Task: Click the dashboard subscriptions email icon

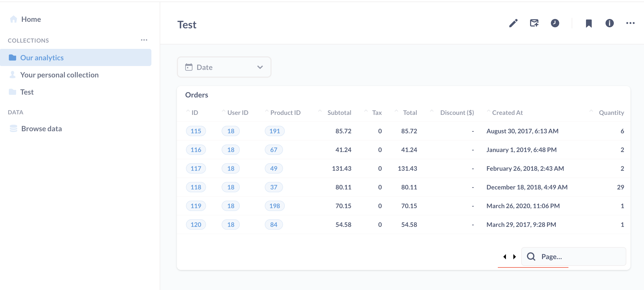Action: (x=534, y=23)
